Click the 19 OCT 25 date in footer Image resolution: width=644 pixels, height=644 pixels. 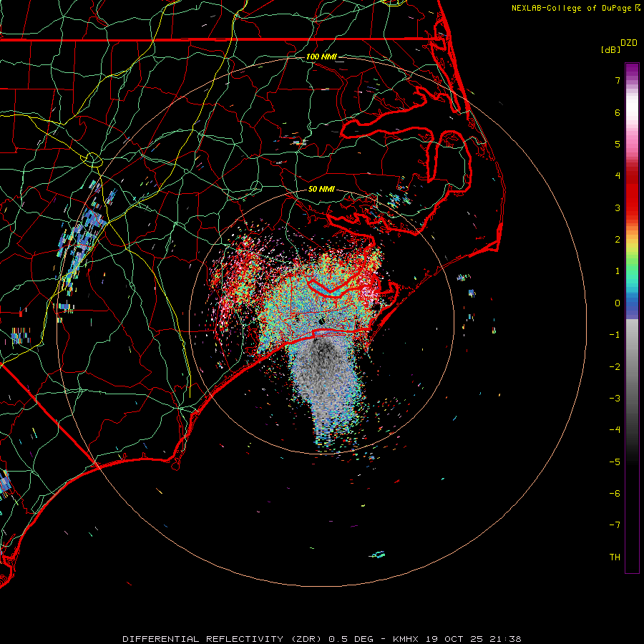(455, 639)
